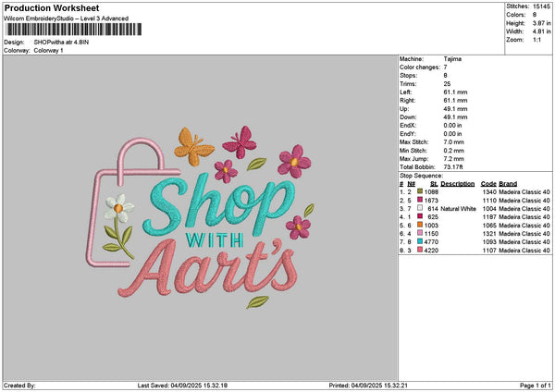Screen dimensions: 555x392
Task: Click the Stitches value 15145
Action: [x=541, y=6]
